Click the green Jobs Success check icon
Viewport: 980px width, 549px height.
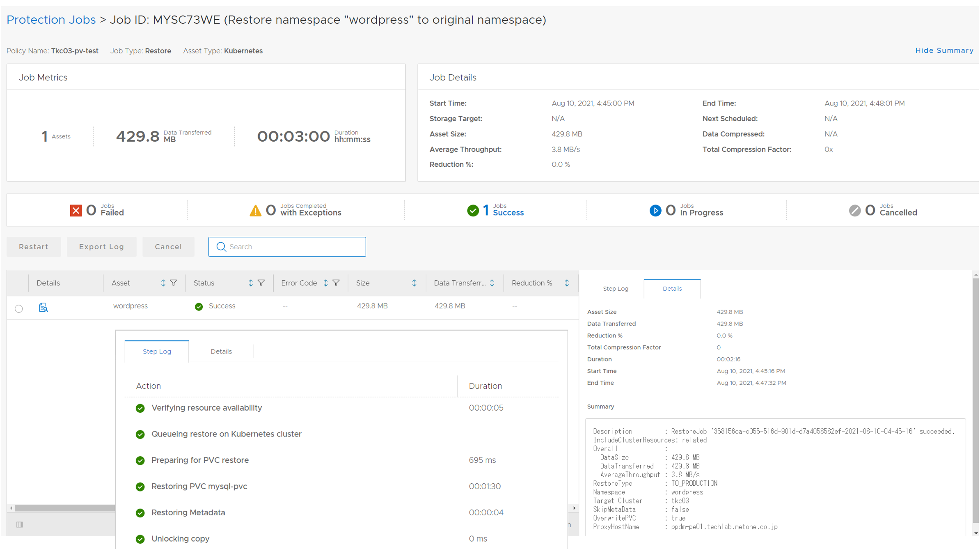(x=473, y=211)
